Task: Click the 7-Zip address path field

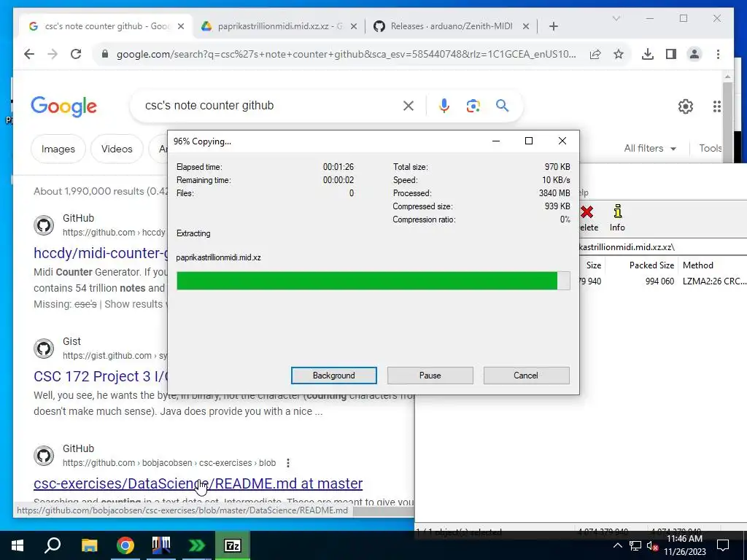Action: [662, 247]
